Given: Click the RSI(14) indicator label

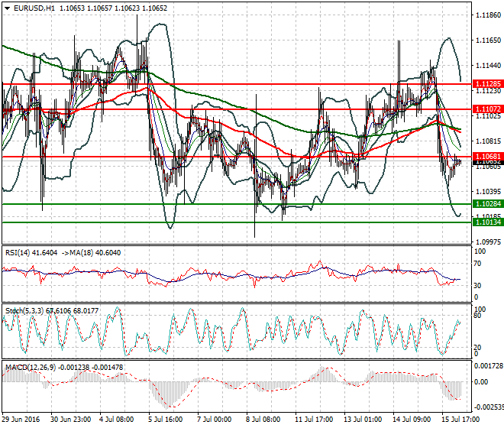Looking at the screenshot, I should click(18, 253).
